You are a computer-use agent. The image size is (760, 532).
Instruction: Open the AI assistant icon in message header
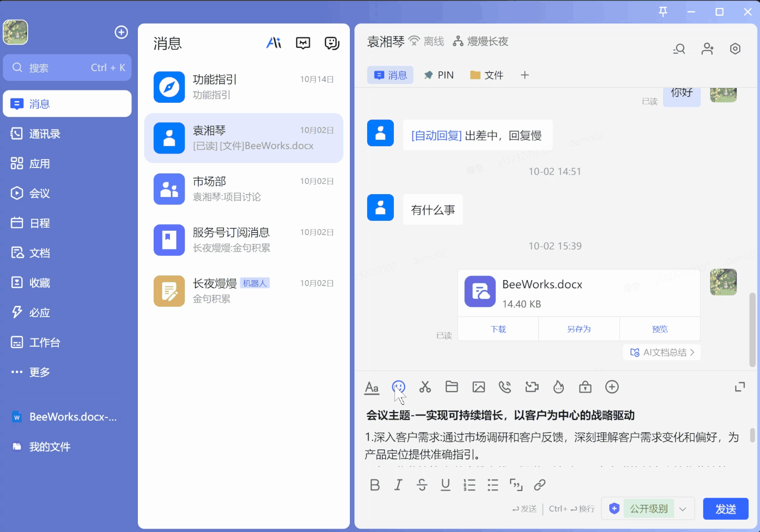(274, 43)
